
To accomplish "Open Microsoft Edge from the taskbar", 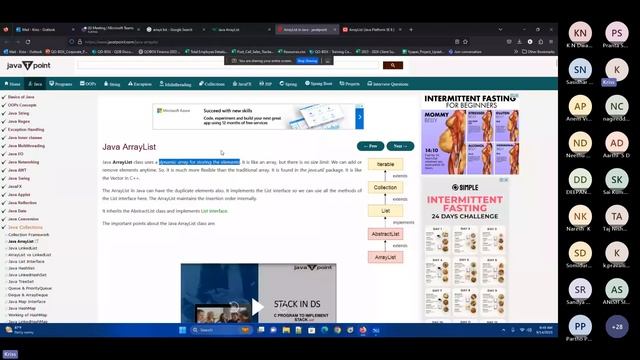I will 324,330.
